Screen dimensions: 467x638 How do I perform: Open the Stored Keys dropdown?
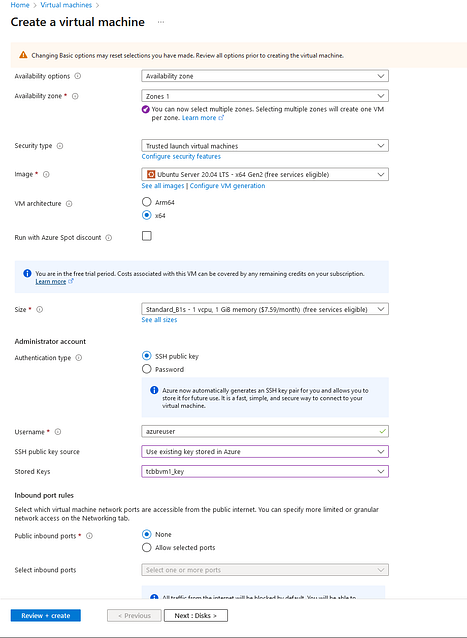(x=265, y=471)
